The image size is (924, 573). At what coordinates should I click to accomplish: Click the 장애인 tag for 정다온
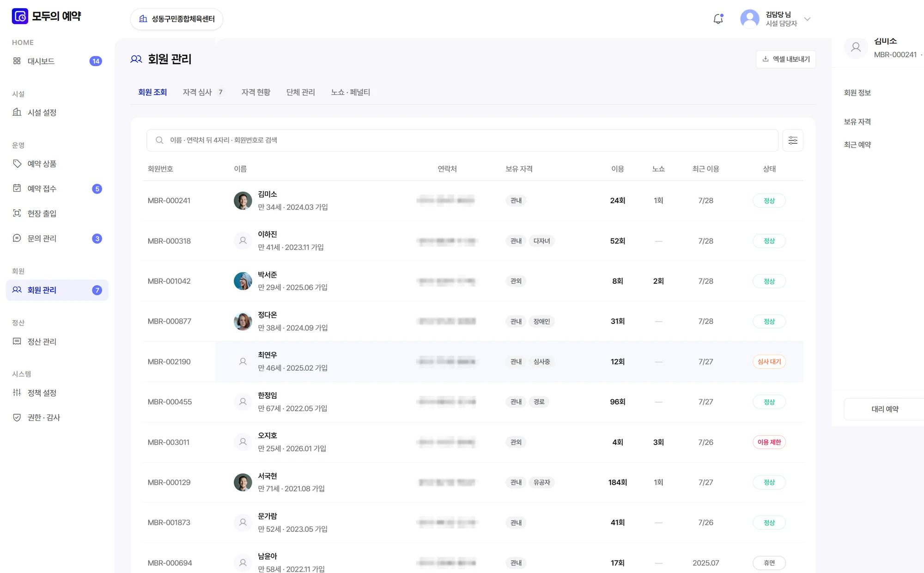pyautogui.click(x=542, y=322)
